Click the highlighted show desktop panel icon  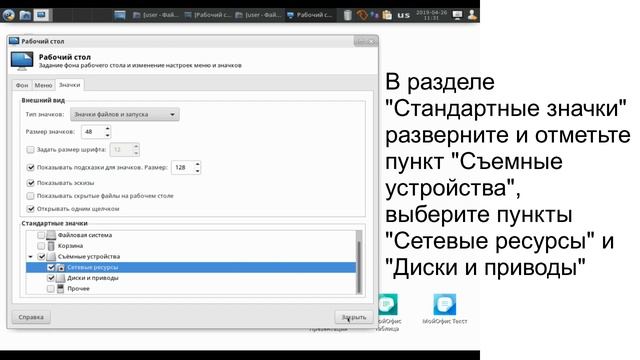click(x=42, y=15)
